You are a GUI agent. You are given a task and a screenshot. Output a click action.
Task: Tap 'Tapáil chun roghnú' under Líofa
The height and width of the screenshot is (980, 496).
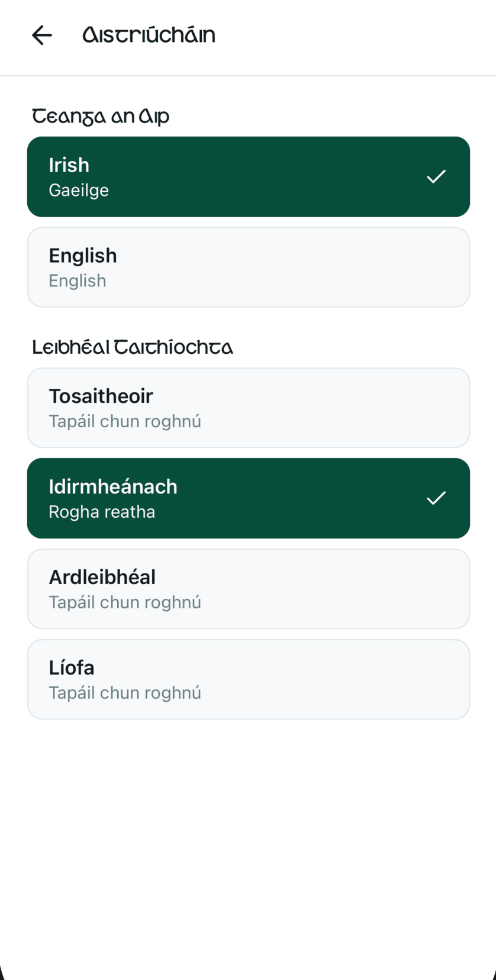pyautogui.click(x=125, y=693)
